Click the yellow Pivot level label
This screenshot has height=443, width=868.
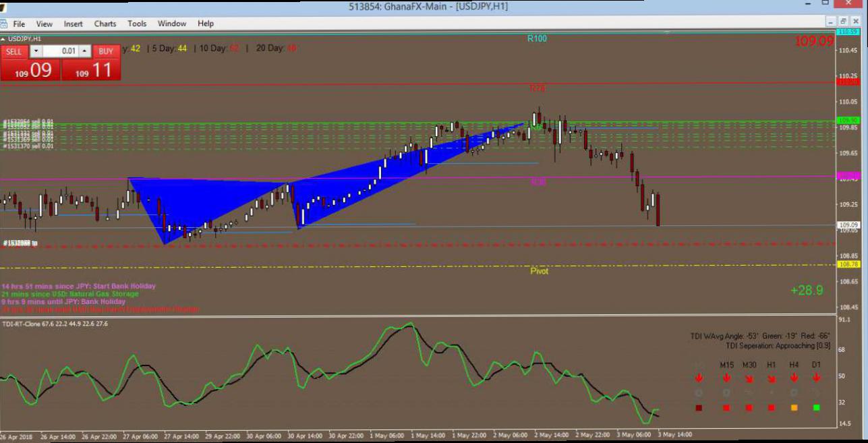[539, 271]
